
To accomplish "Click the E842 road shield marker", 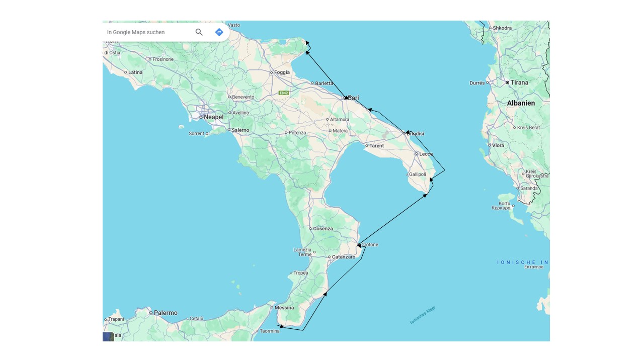I will [284, 93].
